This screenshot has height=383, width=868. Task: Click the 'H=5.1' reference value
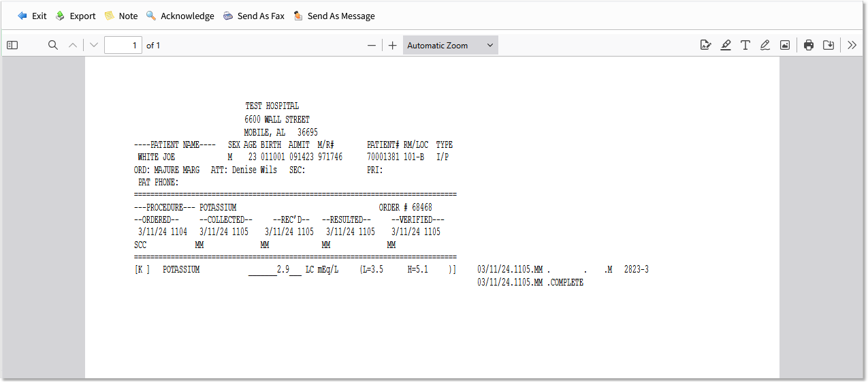(x=417, y=269)
